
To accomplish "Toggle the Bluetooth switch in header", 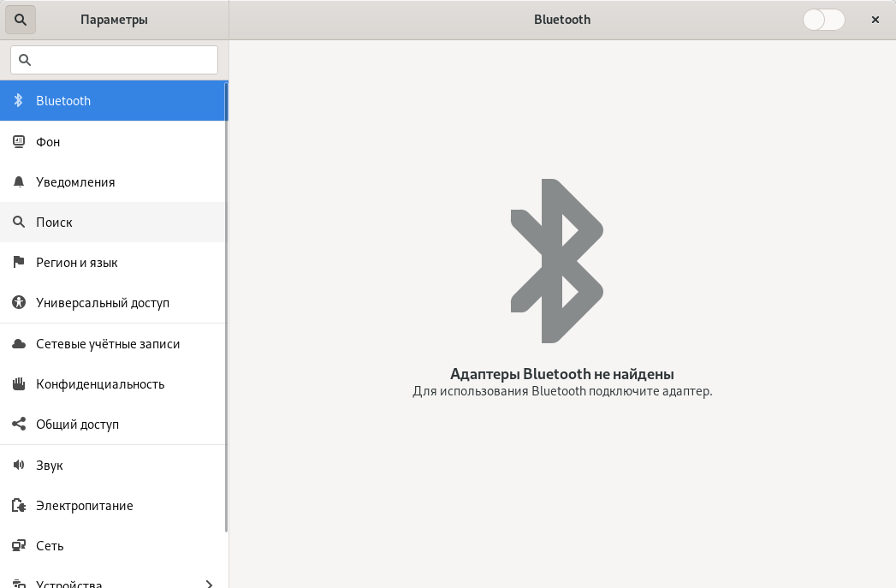I will click(x=823, y=20).
